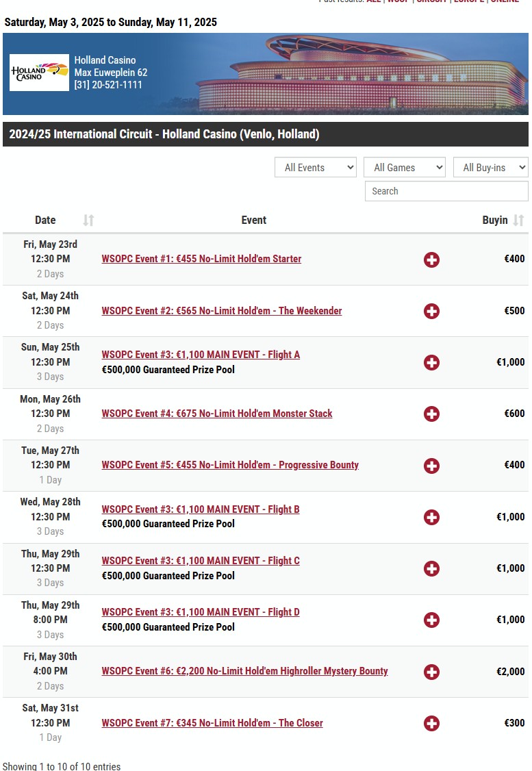Show details icon for Progressive Bounty event
532x771 pixels.
point(431,466)
